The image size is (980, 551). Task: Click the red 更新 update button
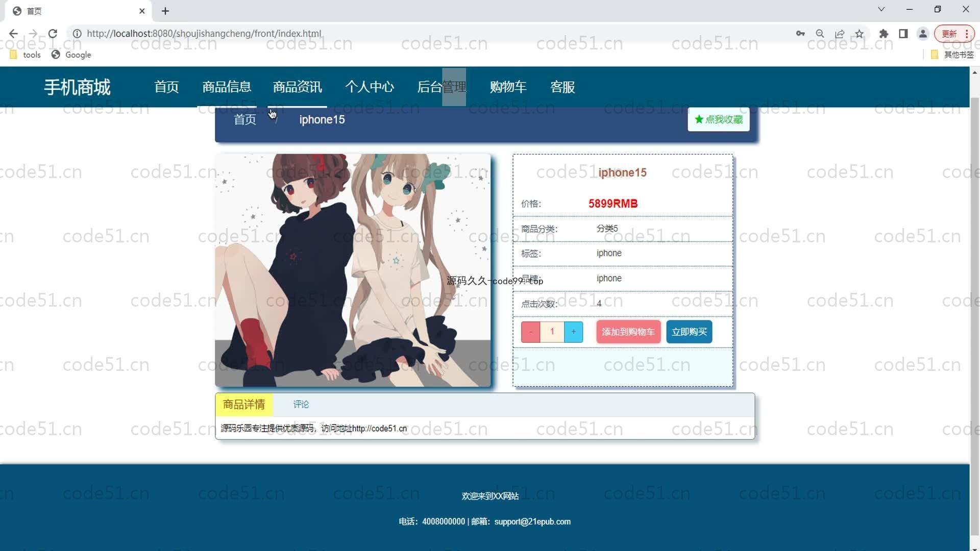[x=949, y=34]
